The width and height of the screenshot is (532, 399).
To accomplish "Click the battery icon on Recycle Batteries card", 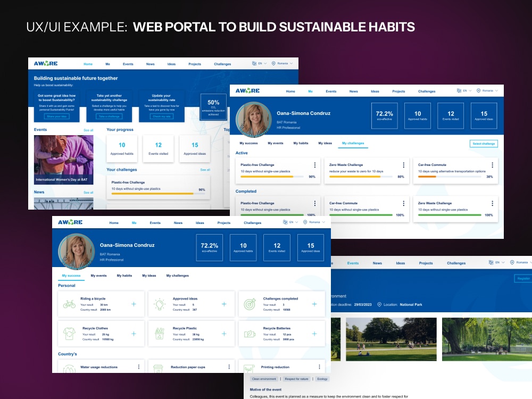I will (x=250, y=334).
